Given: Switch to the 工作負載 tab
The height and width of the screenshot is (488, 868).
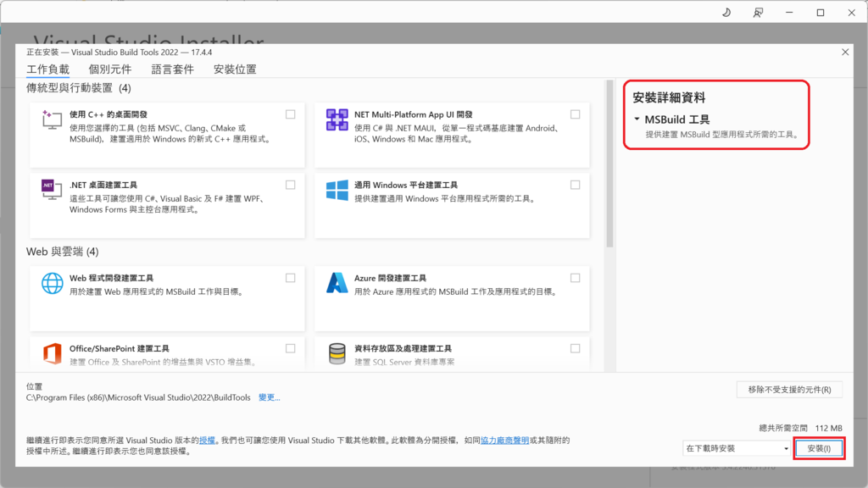Looking at the screenshot, I should 48,69.
